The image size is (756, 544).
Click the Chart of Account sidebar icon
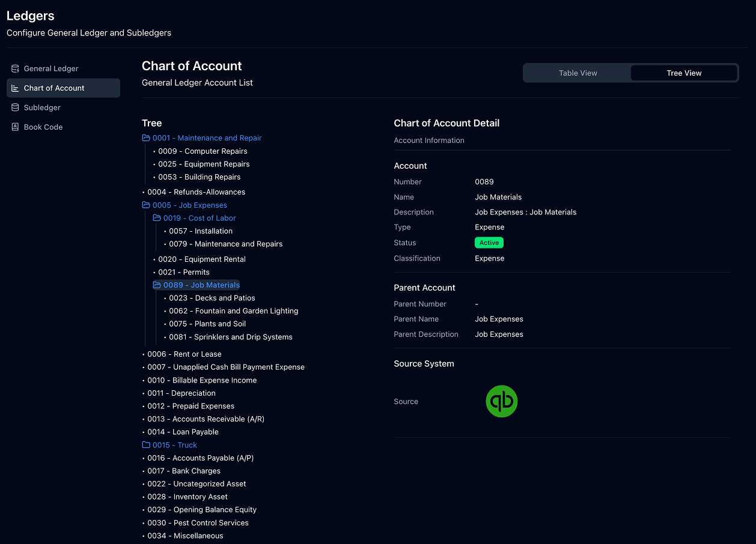point(15,88)
